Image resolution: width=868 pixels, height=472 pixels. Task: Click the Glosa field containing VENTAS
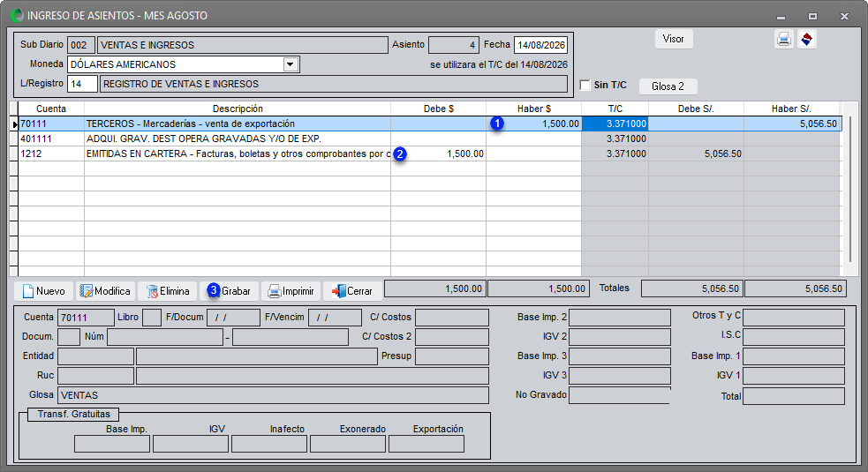(273, 395)
